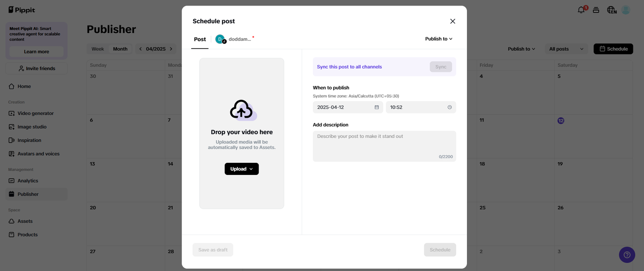The height and width of the screenshot is (271, 644).
Task: Open the calendar icon in date field
Action: click(376, 107)
